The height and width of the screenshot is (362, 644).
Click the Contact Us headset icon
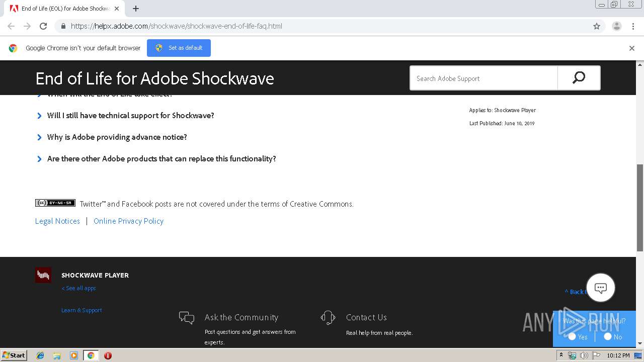[328, 318]
